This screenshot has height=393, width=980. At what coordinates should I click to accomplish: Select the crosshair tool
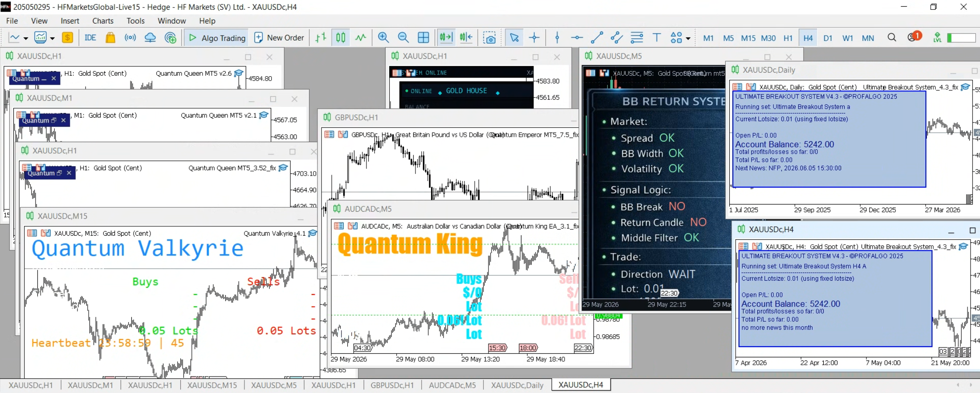click(534, 38)
